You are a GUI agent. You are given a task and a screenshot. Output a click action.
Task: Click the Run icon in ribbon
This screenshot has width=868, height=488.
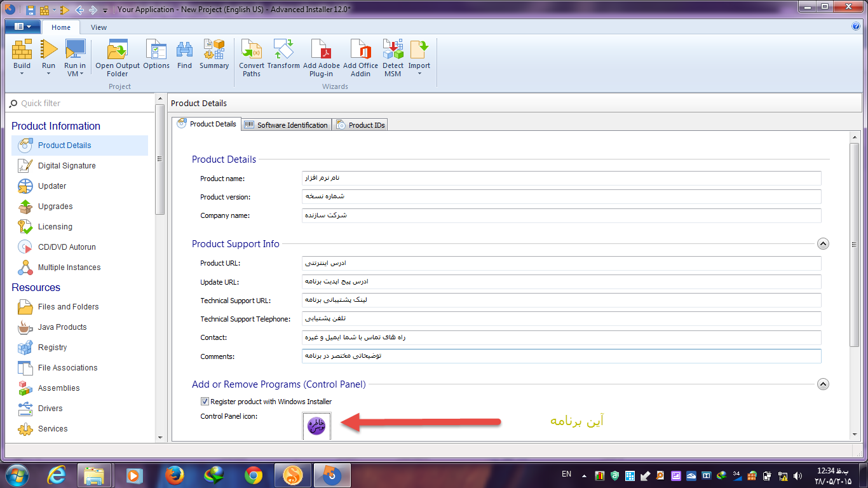(49, 50)
